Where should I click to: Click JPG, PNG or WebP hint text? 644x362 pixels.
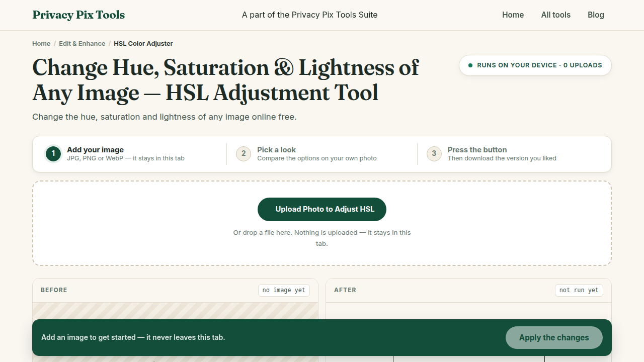point(126,158)
